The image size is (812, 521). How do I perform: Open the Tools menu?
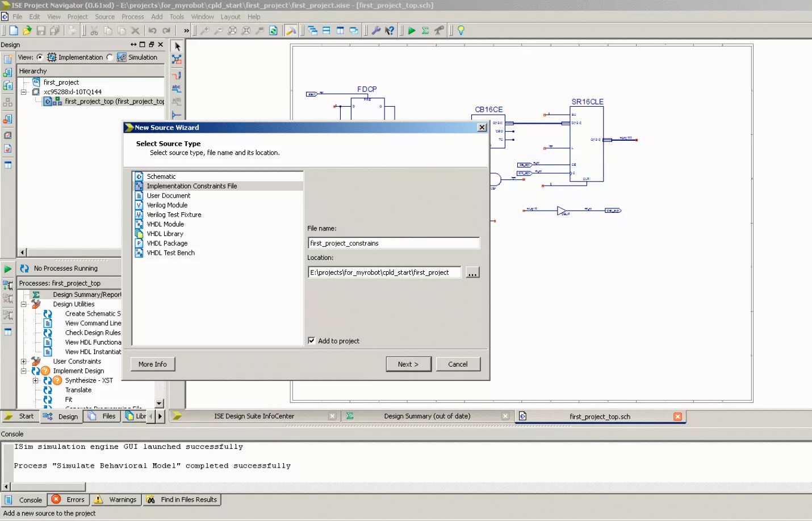[177, 17]
